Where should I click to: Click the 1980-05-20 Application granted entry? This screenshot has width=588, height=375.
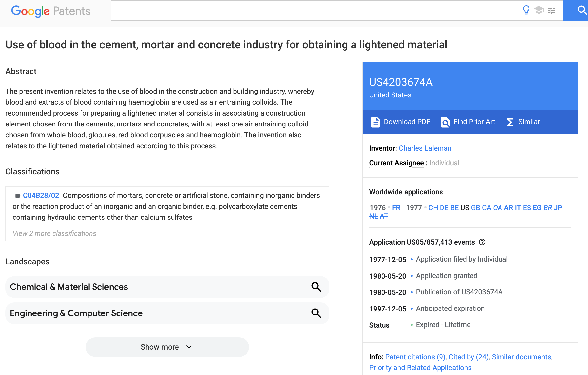[x=423, y=276]
